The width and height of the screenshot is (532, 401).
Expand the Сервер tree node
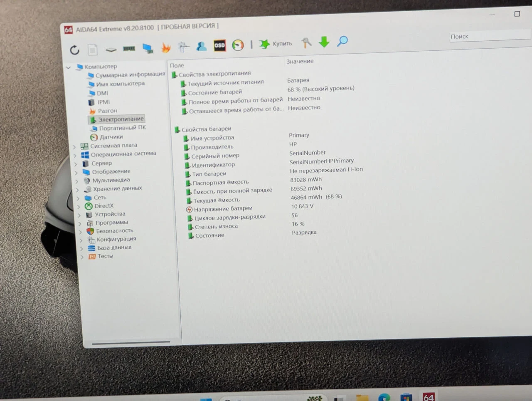tap(76, 164)
